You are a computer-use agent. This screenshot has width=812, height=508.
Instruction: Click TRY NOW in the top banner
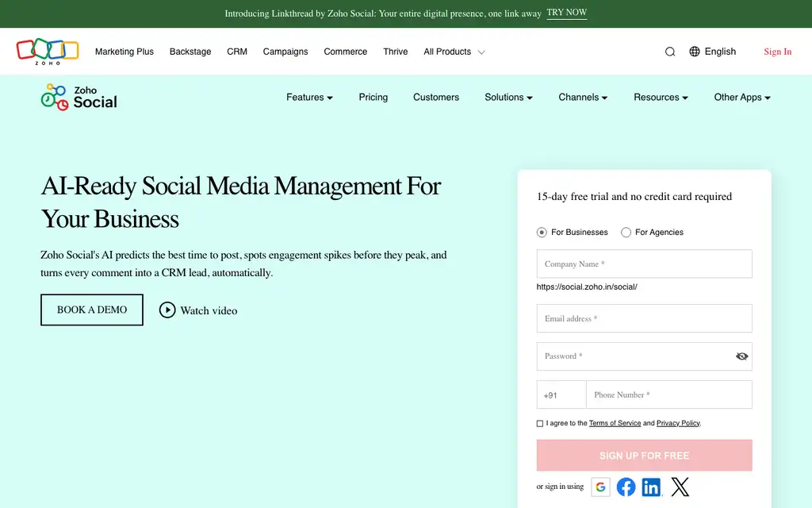click(566, 13)
